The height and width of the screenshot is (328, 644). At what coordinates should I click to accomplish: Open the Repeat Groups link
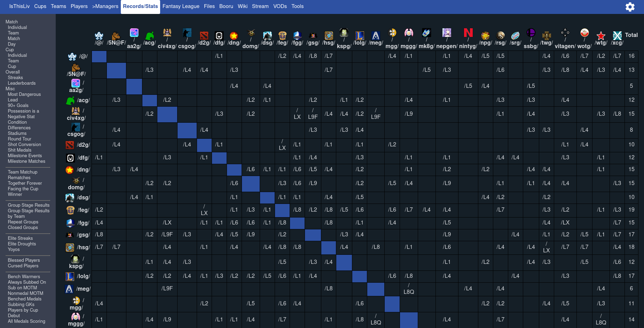23,222
